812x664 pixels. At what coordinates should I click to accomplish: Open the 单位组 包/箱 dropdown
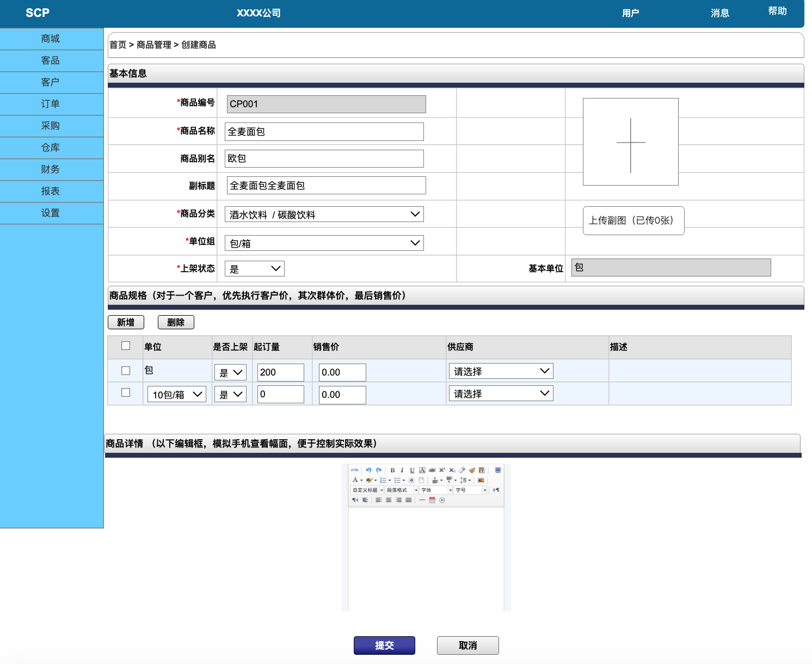(x=324, y=243)
